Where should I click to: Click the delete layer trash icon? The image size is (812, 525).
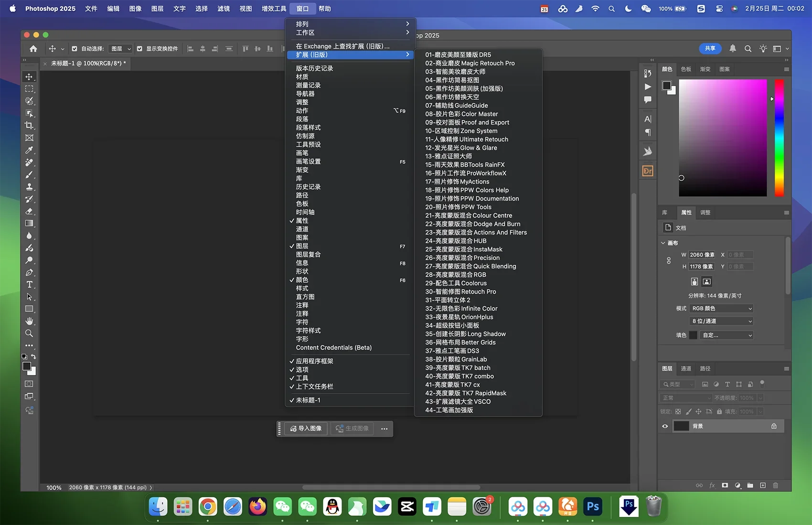[x=775, y=485]
